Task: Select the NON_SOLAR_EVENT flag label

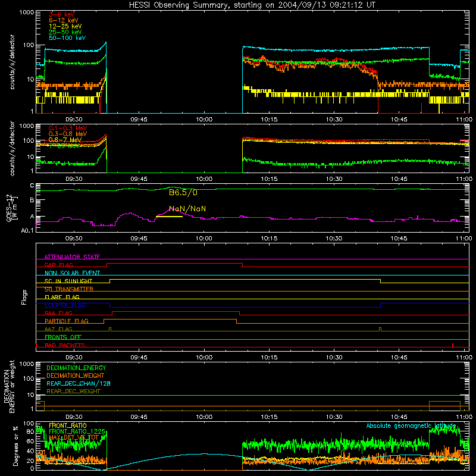Action: [x=72, y=273]
